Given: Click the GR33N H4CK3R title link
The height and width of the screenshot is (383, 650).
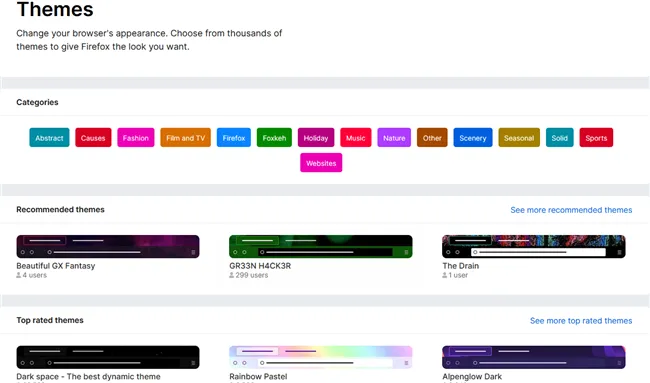Looking at the screenshot, I should coord(260,266).
